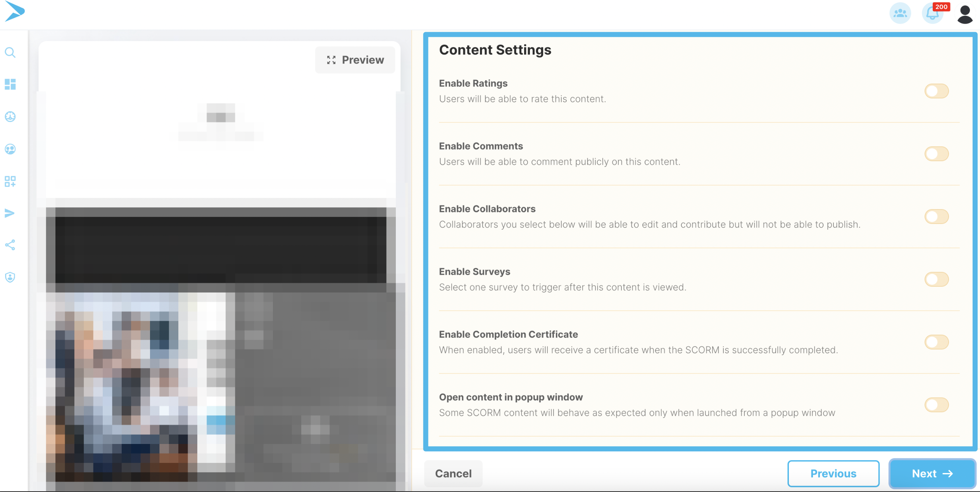Open notifications bell with 200 badge
This screenshot has width=980, height=492.
(933, 14)
